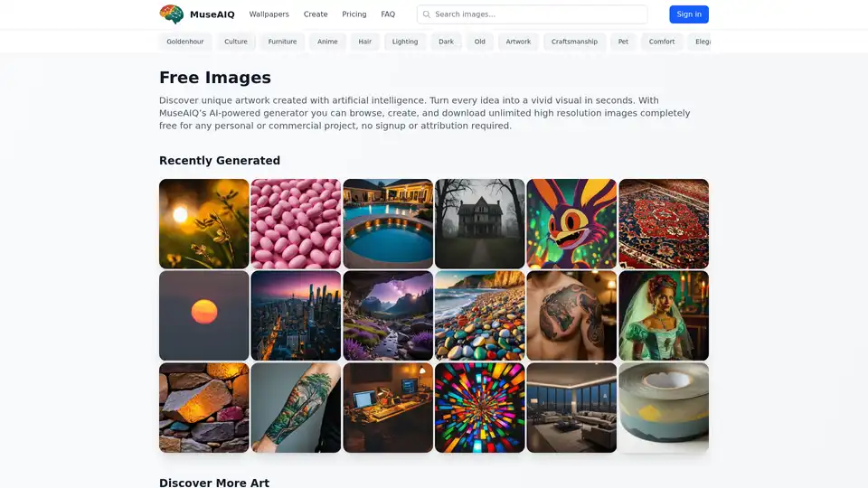
Task: Open the red Persian rug image
Action: (664, 223)
